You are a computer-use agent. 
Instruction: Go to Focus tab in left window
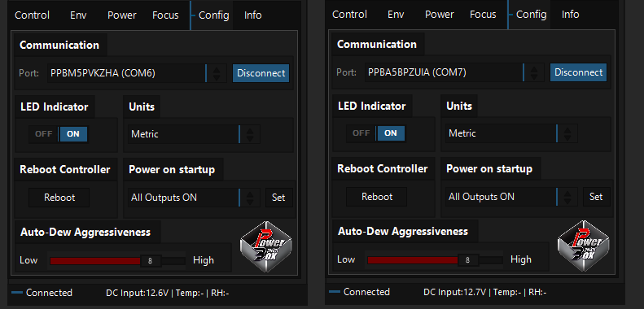(165, 15)
